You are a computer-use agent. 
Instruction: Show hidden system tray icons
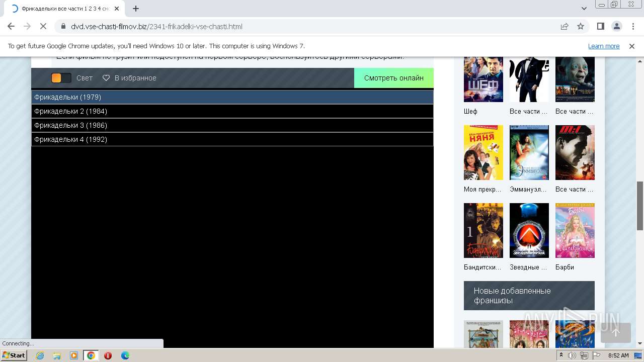[561, 355]
